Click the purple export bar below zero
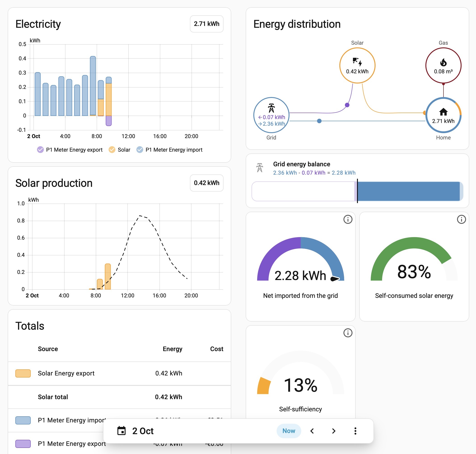This screenshot has width=476, height=454. (108, 121)
